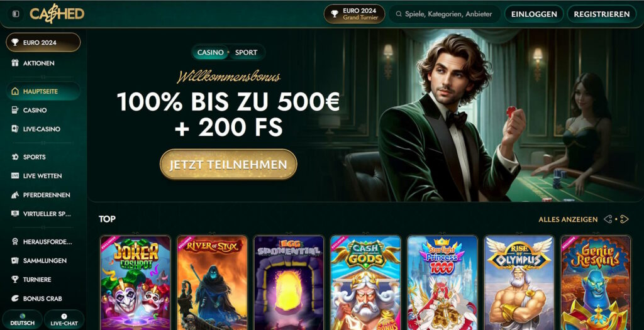644x330 pixels.
Task: Click the Bonus Crab icon
Action: pyautogui.click(x=15, y=299)
